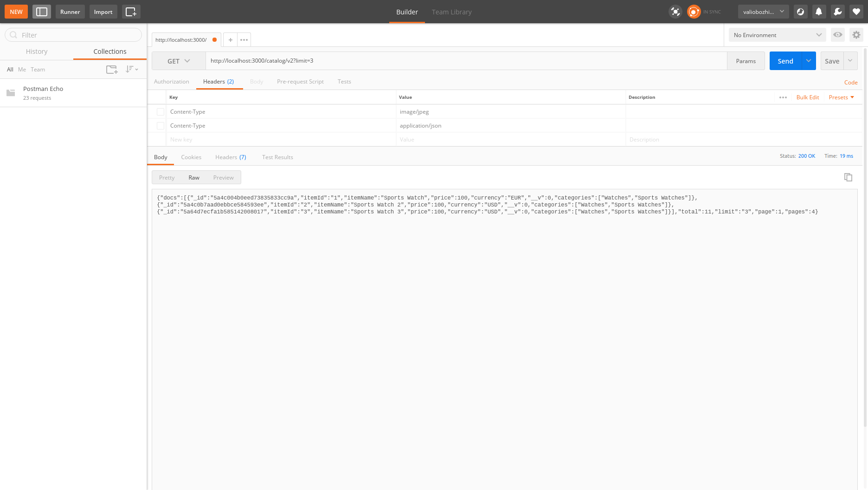This screenshot has width=868, height=490.
Task: Enable the application/json Content-Type header checkbox
Action: 161,126
